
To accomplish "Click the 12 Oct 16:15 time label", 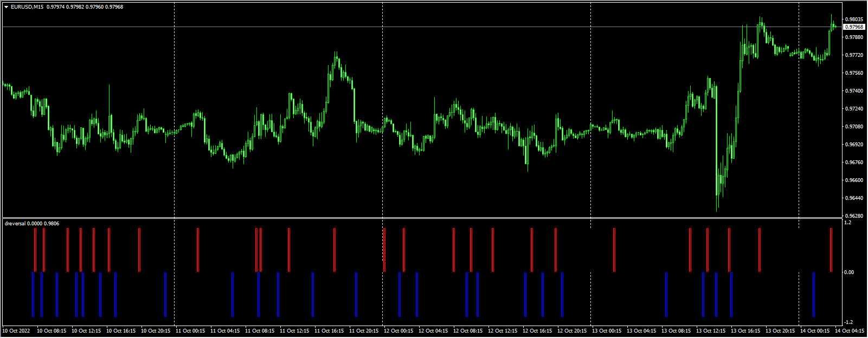I will pyautogui.click(x=537, y=330).
